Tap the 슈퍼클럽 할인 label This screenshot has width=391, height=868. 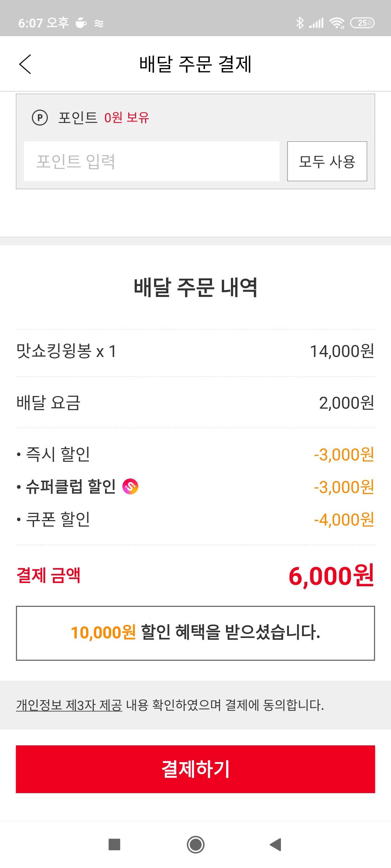click(71, 487)
